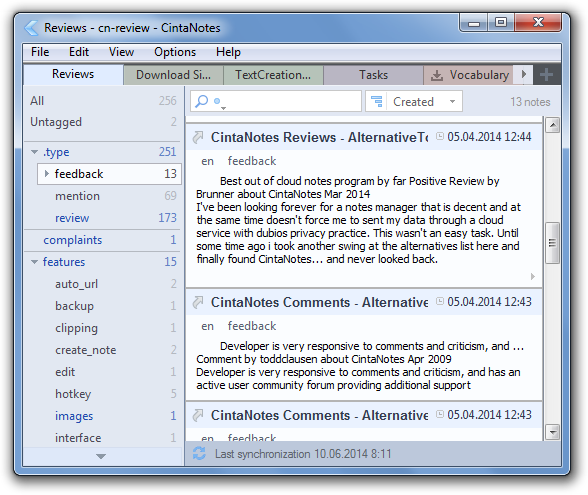The image size is (588, 495).
Task: Close the CintaNotes window
Action: (538, 23)
